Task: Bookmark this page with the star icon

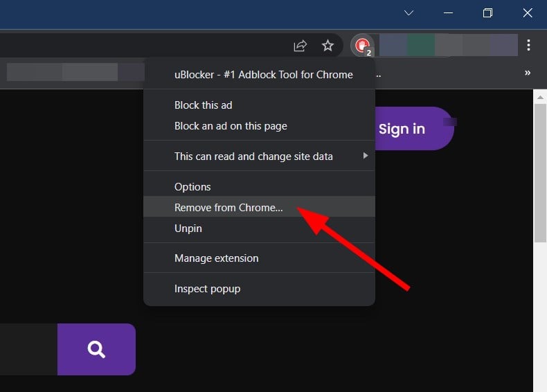Action: coord(328,46)
